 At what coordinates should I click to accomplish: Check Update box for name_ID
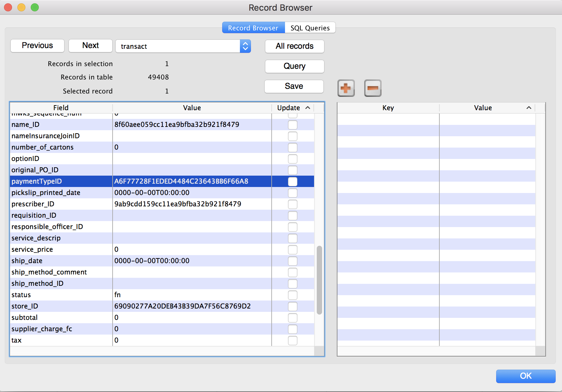293,125
